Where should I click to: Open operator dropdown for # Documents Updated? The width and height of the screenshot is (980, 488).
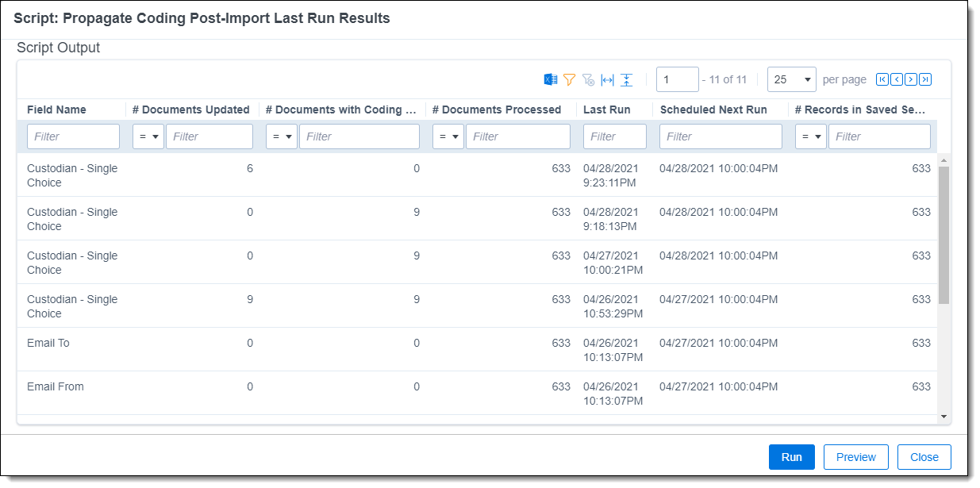[x=148, y=136]
